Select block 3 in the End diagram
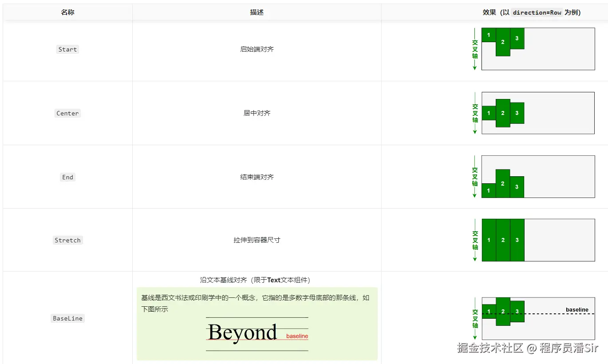Screen dimensions: 608x364 coord(517,187)
